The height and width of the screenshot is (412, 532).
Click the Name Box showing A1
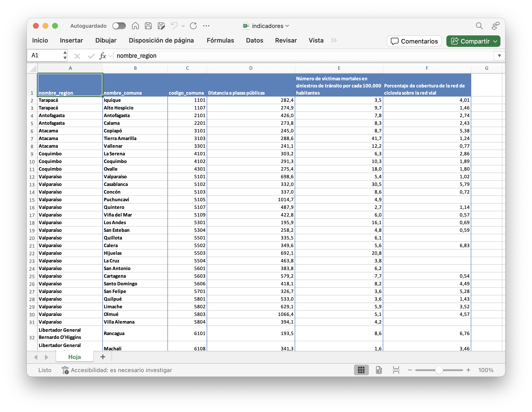point(45,56)
